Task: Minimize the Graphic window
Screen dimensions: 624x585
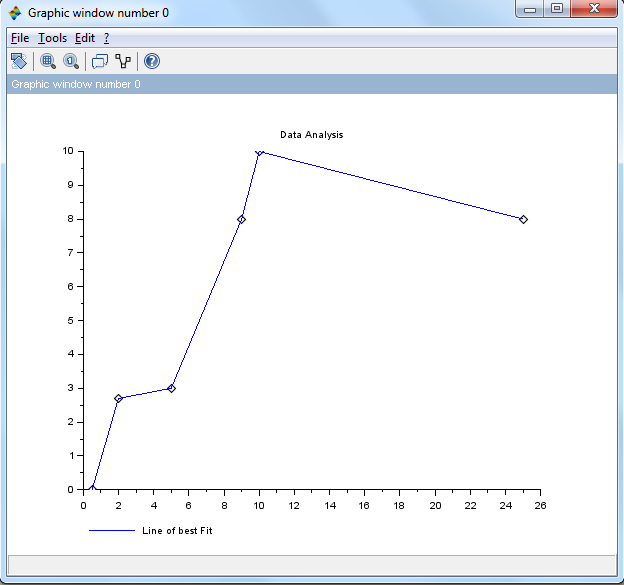Action: click(530, 9)
